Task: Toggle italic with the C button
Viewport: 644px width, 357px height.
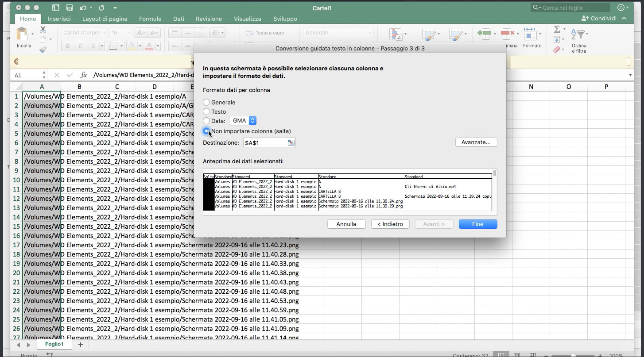Action: (x=81, y=46)
